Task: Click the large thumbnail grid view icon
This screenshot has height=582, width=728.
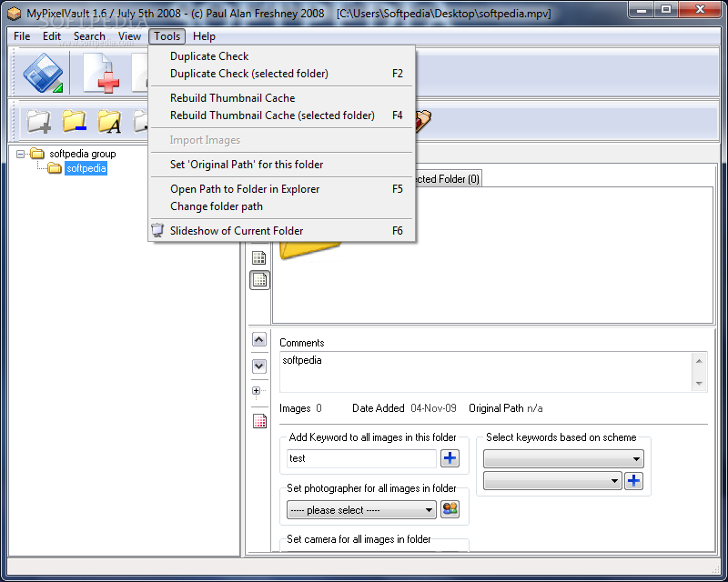Action: [x=259, y=257]
